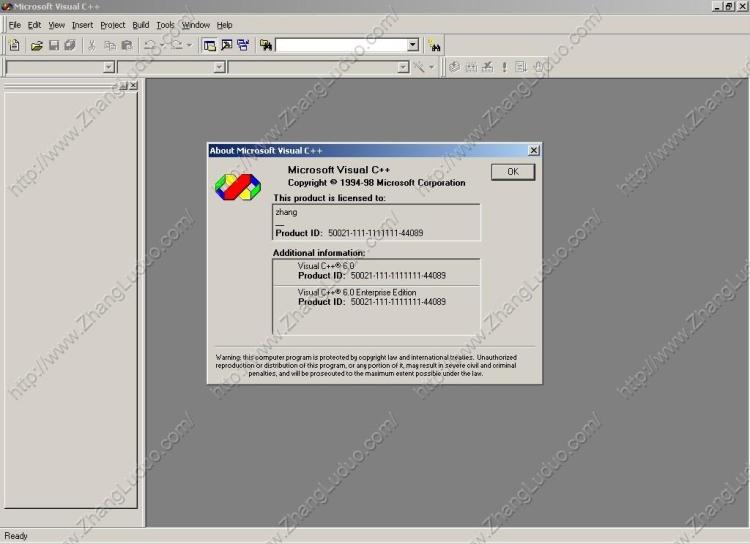
Task: Click the Copyright 1994-98 Microsoft Corporation text
Action: tap(376, 183)
